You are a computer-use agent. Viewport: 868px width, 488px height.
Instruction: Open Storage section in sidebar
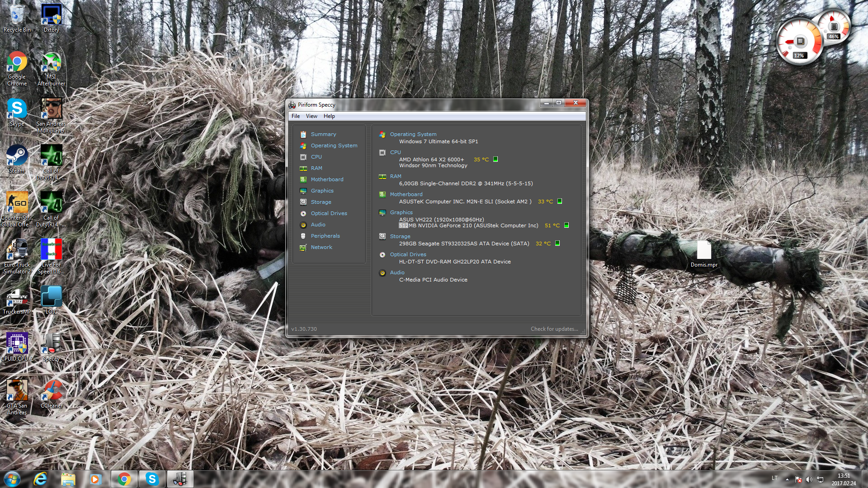pos(321,202)
